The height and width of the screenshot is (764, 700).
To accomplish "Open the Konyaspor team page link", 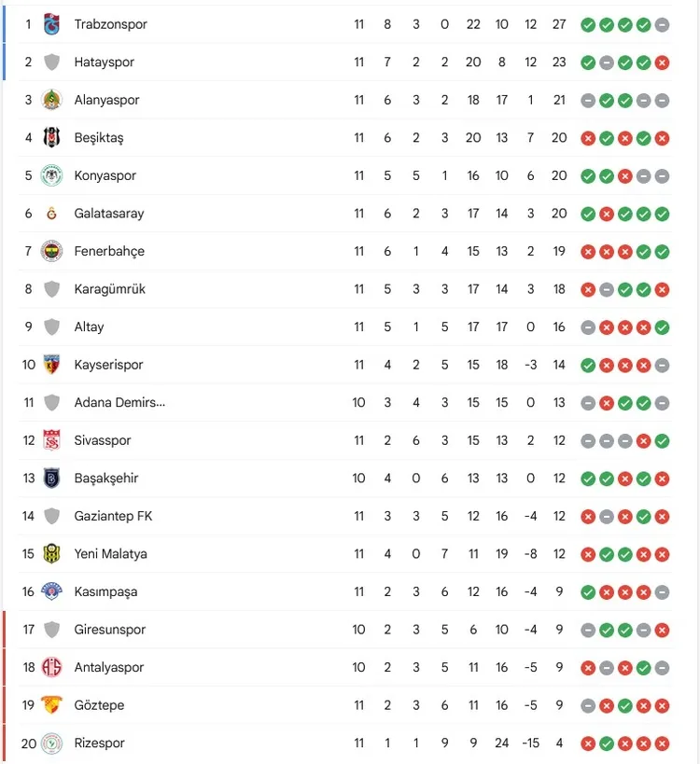I will click(105, 175).
